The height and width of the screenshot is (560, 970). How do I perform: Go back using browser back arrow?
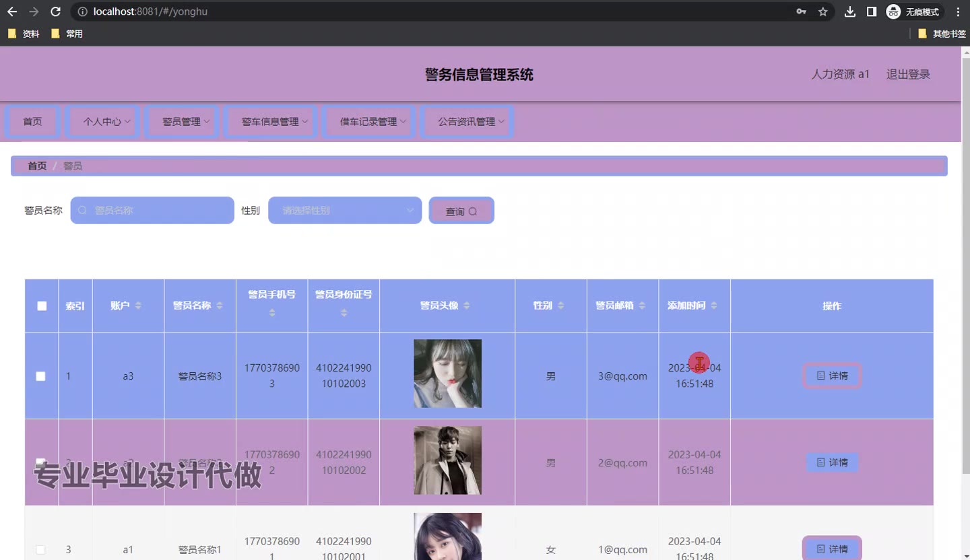click(x=12, y=11)
